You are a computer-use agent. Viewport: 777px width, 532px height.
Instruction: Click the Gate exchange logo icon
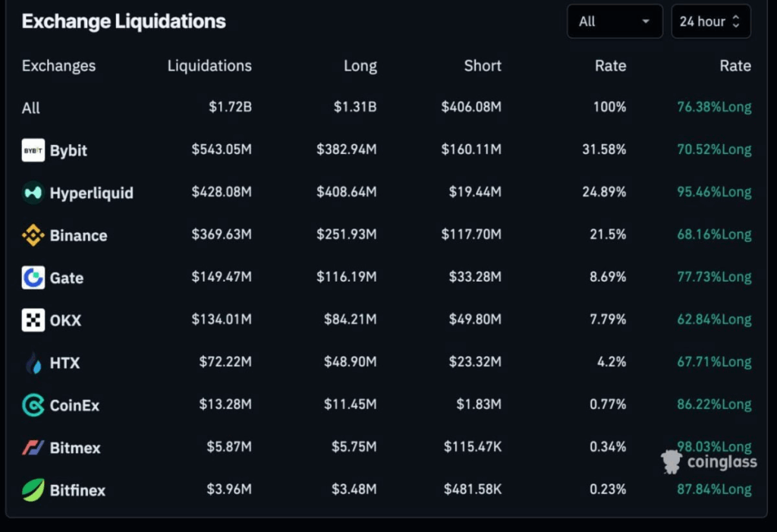point(33,278)
